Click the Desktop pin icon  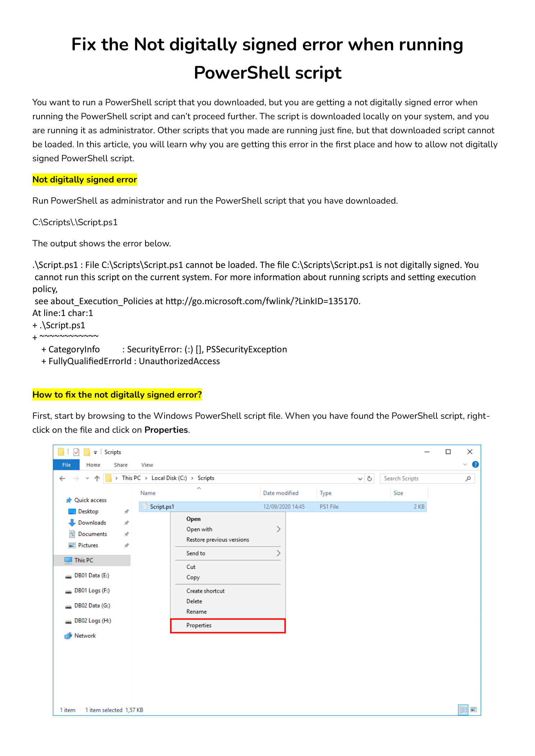[126, 511]
